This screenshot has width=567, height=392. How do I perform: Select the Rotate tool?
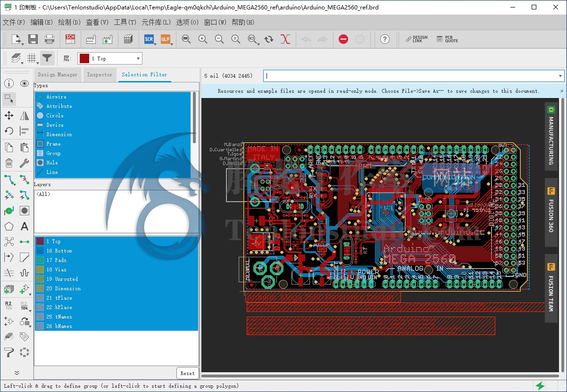click(x=9, y=131)
